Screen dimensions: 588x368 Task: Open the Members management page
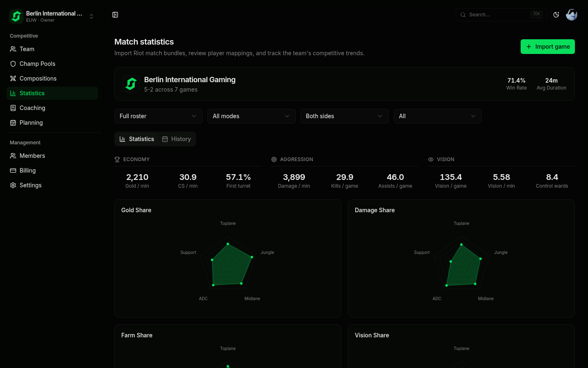pos(52,156)
